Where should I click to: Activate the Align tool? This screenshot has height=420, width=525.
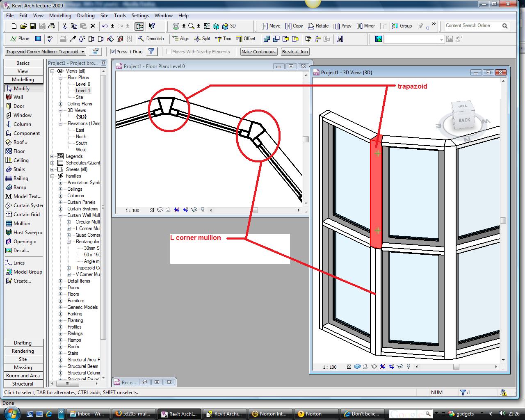coord(180,39)
